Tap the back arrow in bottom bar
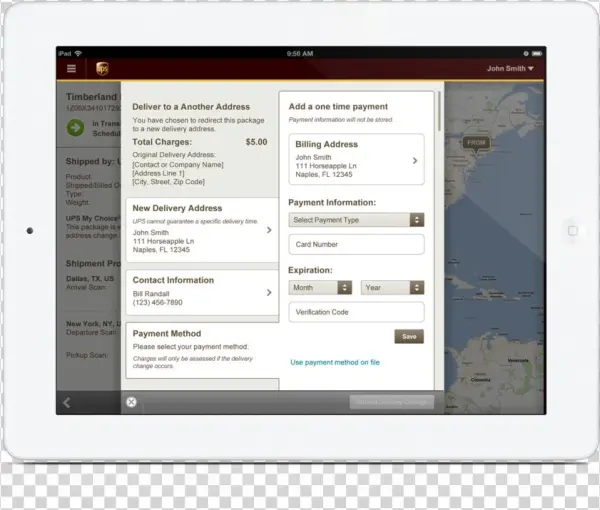 coord(67,402)
